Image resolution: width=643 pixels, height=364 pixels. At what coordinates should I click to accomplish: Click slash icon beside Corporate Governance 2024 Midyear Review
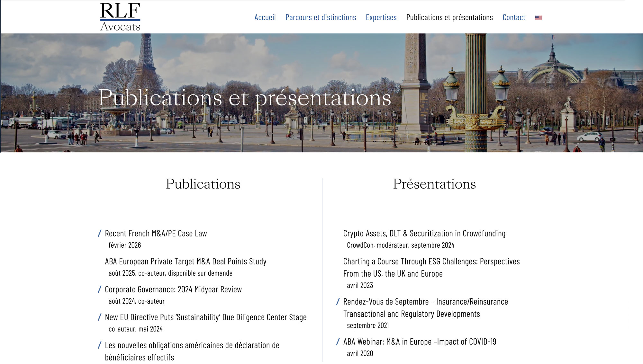click(100, 289)
